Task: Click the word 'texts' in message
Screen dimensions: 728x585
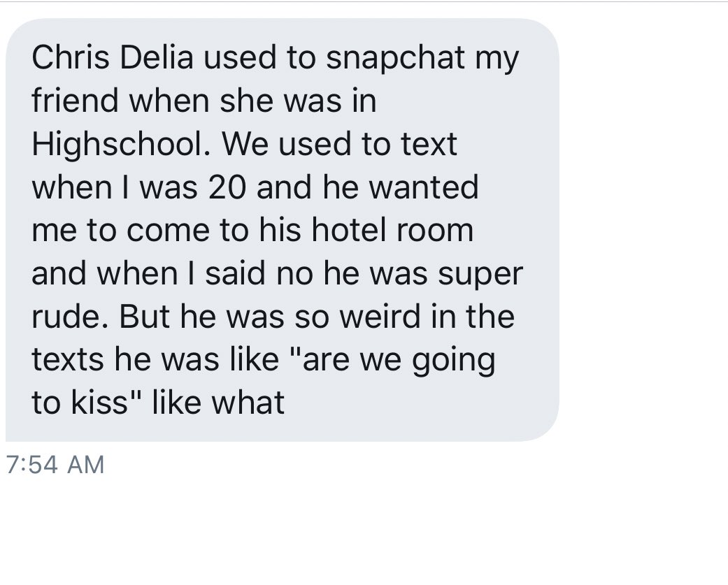Action: point(68,361)
